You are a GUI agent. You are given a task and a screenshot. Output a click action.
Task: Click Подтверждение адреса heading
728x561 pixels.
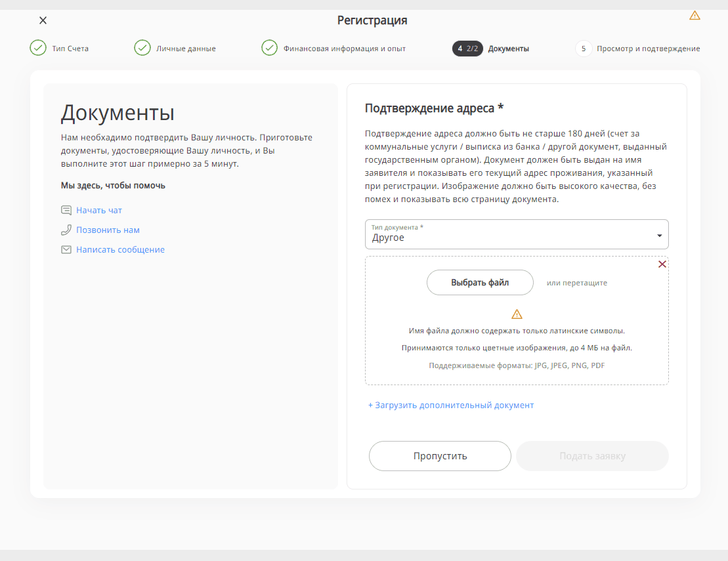[x=434, y=108]
